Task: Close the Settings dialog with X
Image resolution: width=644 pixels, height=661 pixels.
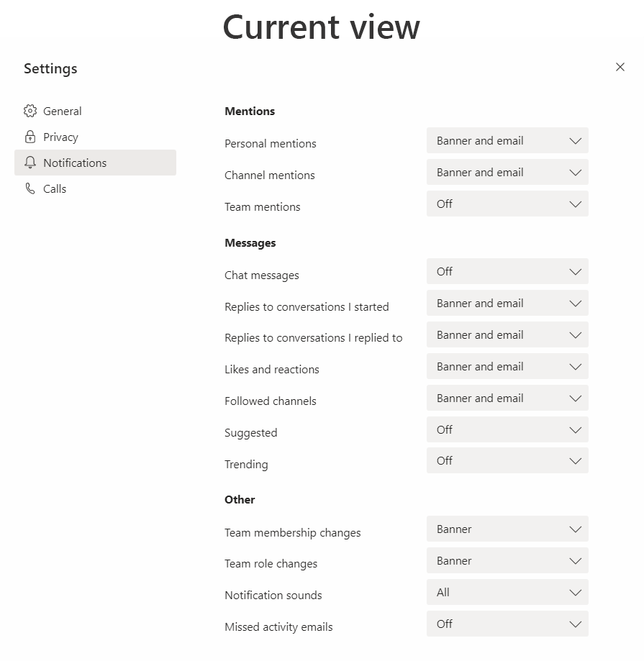Action: pos(620,67)
